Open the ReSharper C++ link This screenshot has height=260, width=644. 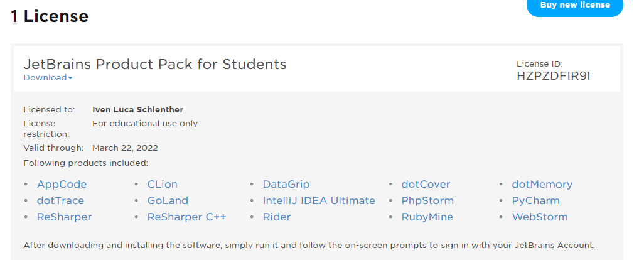(186, 217)
